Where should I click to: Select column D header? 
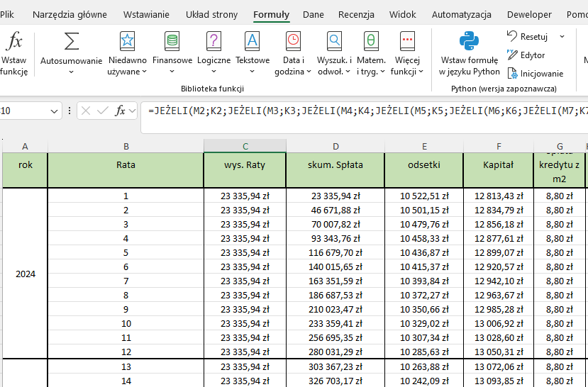tap(335, 147)
